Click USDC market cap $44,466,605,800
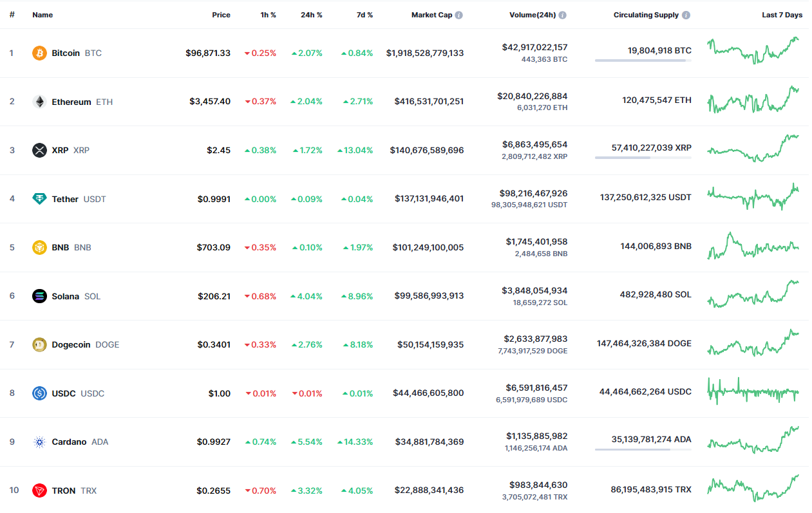 coord(430,393)
